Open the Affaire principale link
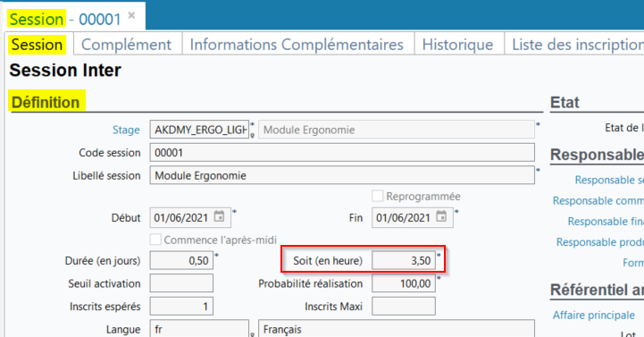Image resolution: width=644 pixels, height=337 pixels. (x=593, y=316)
